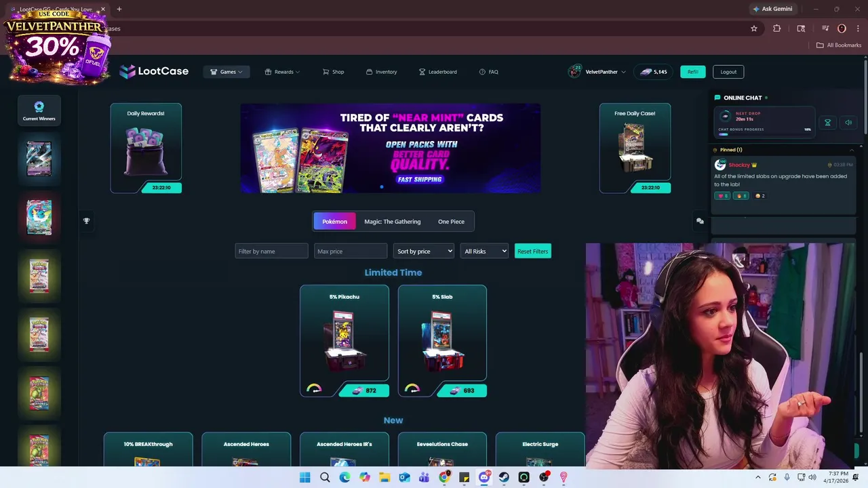Open Chrome three-dot menu
The height and width of the screenshot is (488, 868).
tap(858, 28)
